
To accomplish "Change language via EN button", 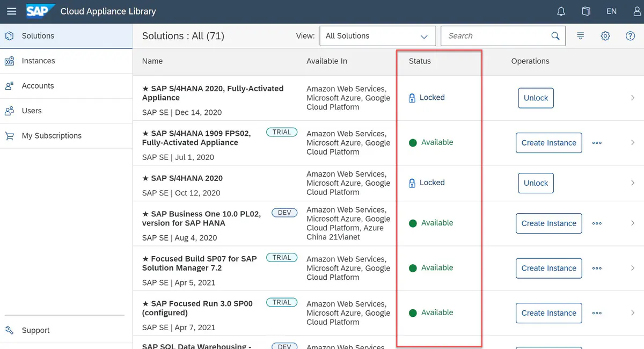I will [x=611, y=11].
